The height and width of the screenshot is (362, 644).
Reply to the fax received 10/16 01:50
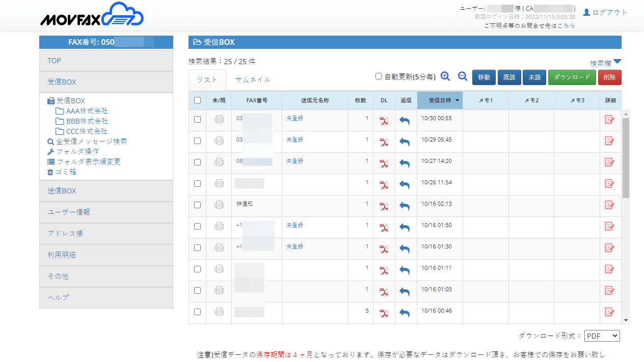click(x=405, y=228)
